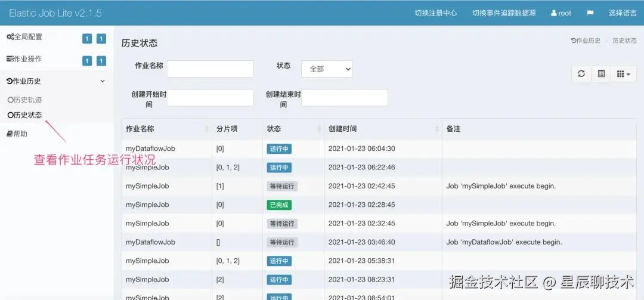
Task: Open the 选择语言 language menu
Action: [x=623, y=13]
